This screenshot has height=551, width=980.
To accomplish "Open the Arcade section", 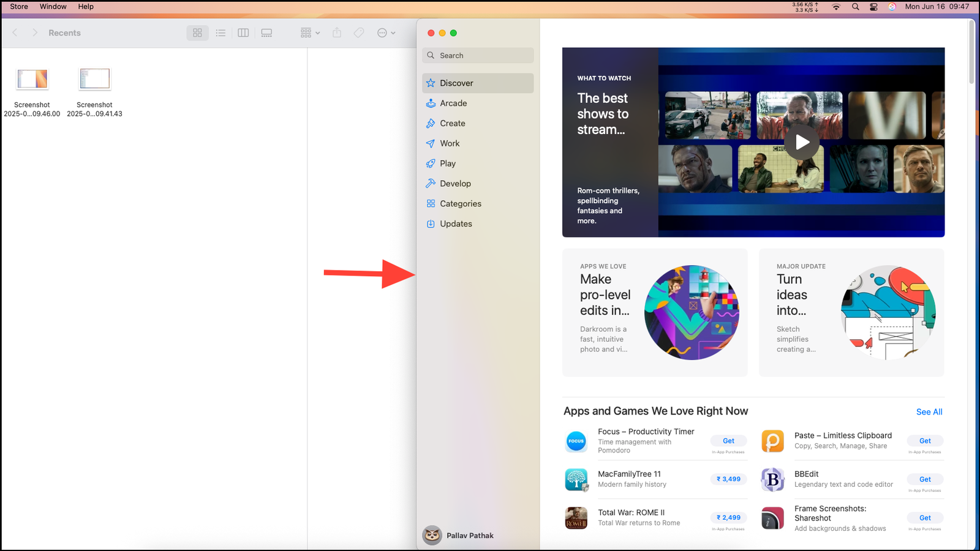I will pyautogui.click(x=454, y=103).
